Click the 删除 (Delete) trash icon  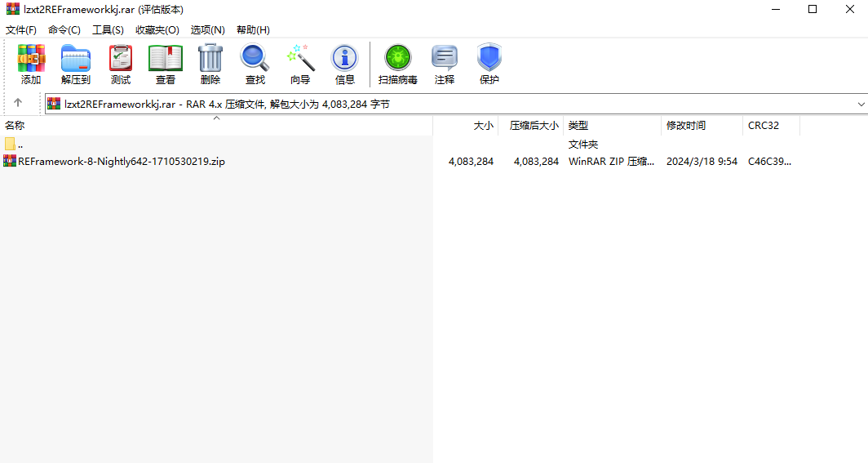210,65
